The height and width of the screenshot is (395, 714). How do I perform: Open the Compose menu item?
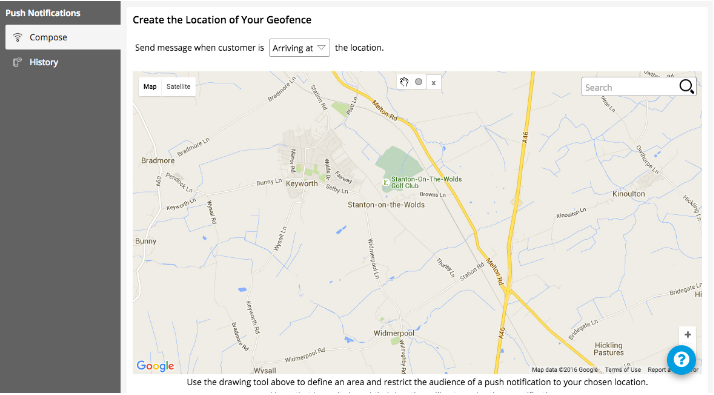click(63, 37)
